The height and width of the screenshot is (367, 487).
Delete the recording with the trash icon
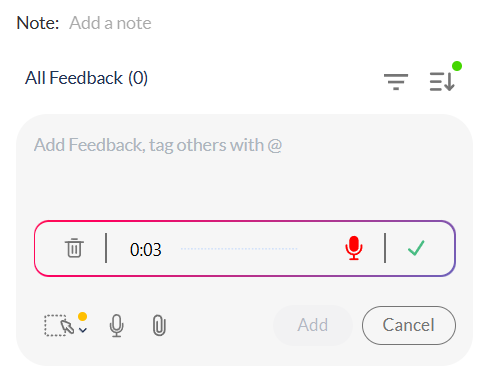click(x=74, y=248)
